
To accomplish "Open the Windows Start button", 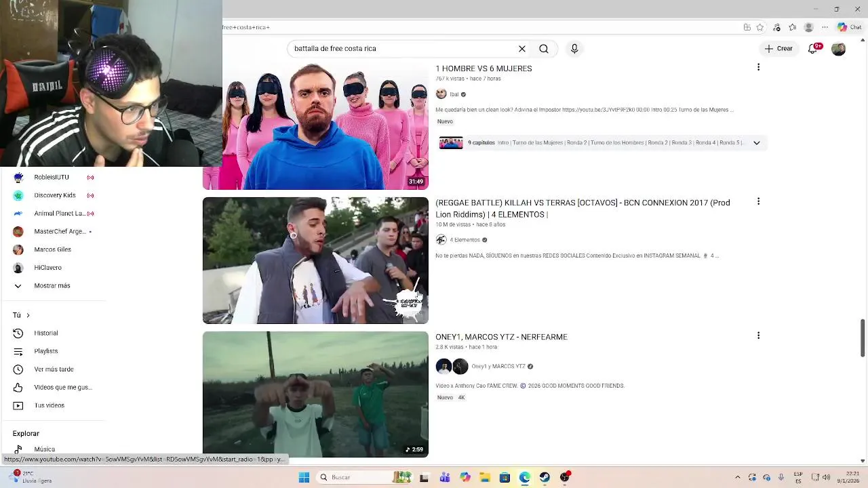I will [304, 477].
